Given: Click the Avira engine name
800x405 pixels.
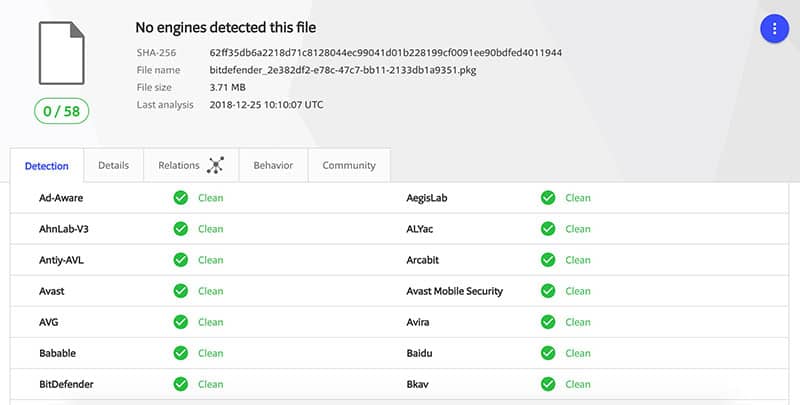Looking at the screenshot, I should point(417,322).
